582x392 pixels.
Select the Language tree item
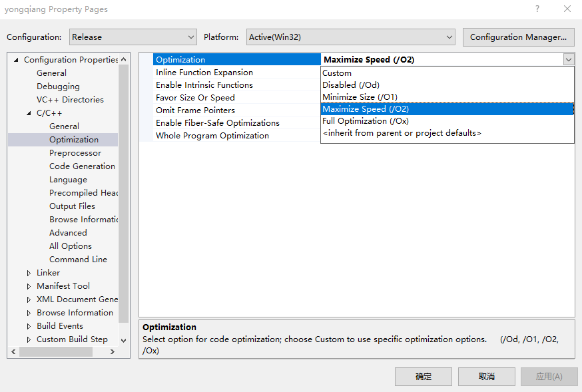[69, 180]
